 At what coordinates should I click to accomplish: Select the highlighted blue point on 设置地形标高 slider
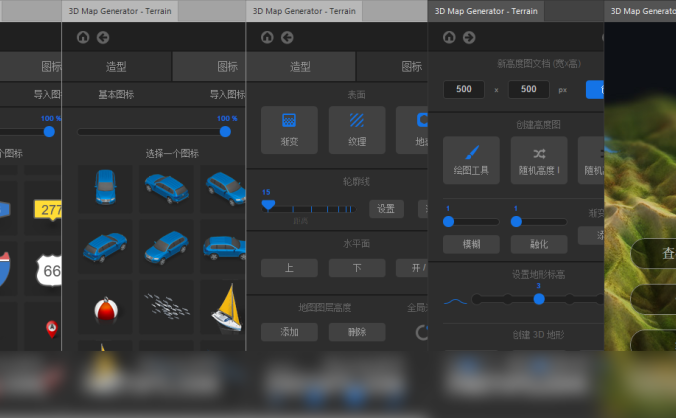539,298
